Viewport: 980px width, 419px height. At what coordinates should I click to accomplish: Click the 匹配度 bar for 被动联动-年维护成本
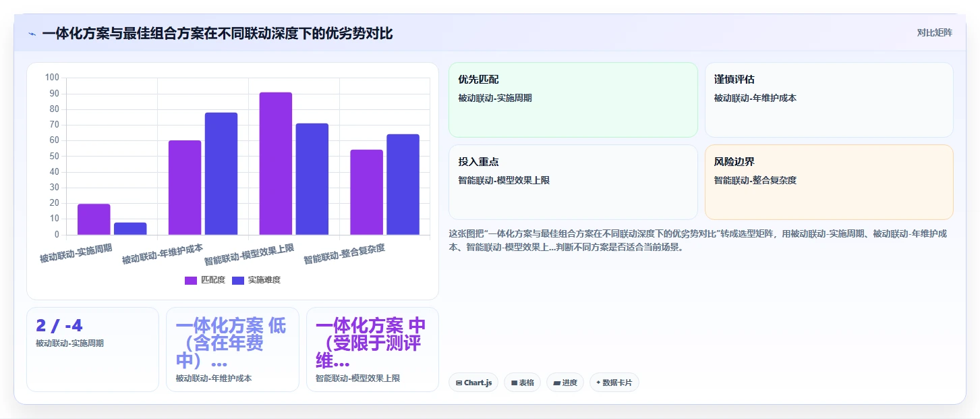[x=185, y=188]
